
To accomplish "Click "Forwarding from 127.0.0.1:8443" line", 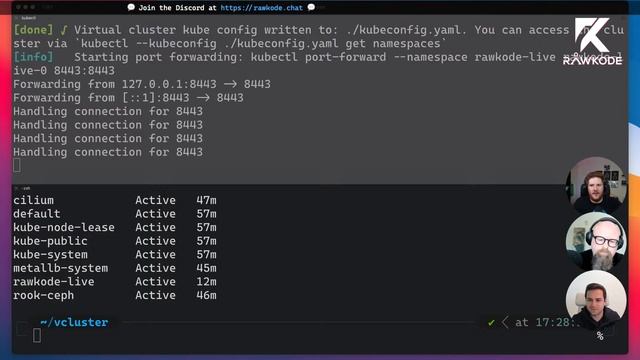I will point(142,84).
